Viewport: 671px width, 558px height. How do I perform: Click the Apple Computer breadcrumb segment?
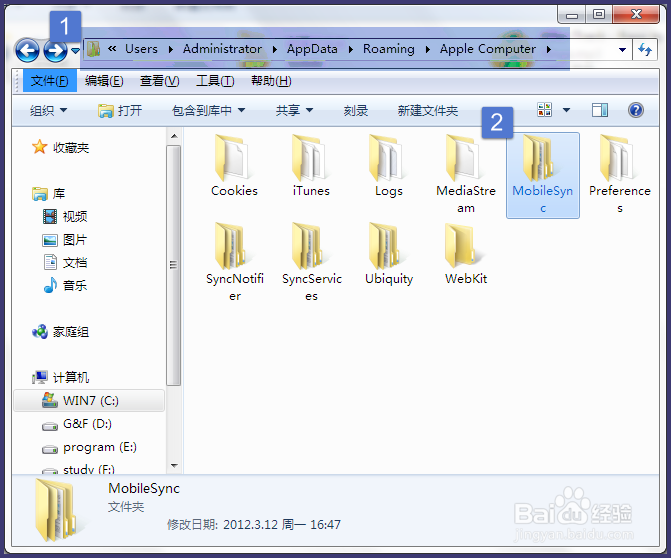[487, 49]
